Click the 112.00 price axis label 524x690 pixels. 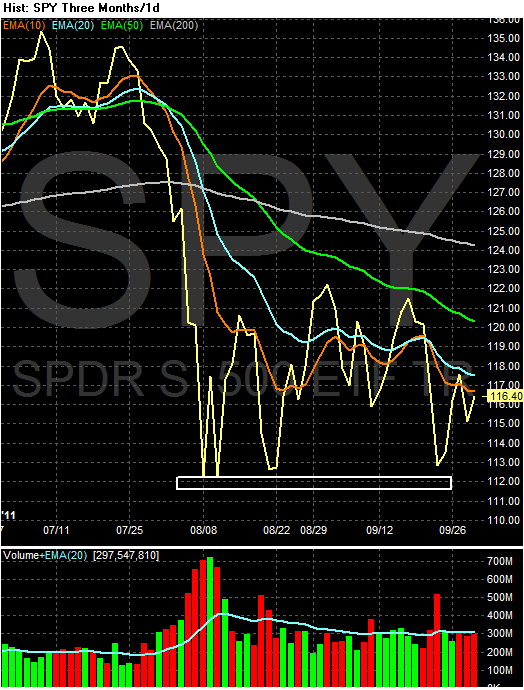pyautogui.click(x=504, y=481)
